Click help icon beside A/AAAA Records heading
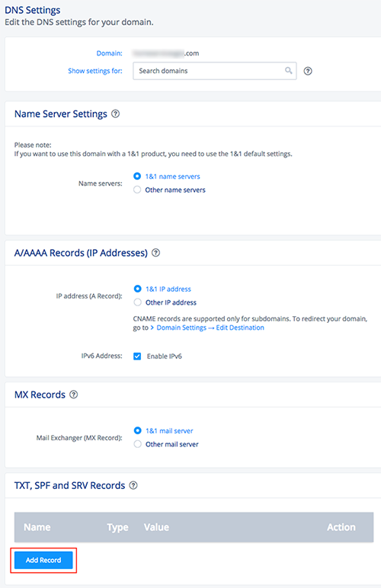The width and height of the screenshot is (381, 588). [x=155, y=253]
